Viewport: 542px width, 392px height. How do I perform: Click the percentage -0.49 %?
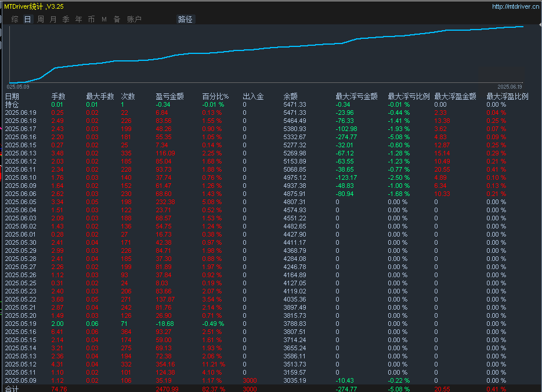[213, 324]
